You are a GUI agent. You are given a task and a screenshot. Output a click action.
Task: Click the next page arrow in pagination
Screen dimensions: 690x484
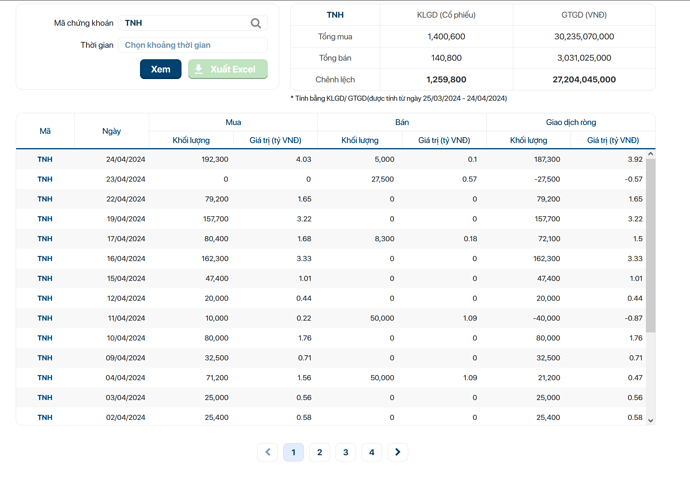pos(398,452)
